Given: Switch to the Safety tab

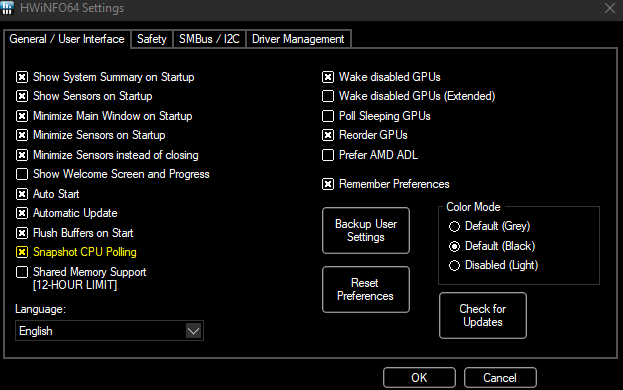Looking at the screenshot, I should [152, 39].
